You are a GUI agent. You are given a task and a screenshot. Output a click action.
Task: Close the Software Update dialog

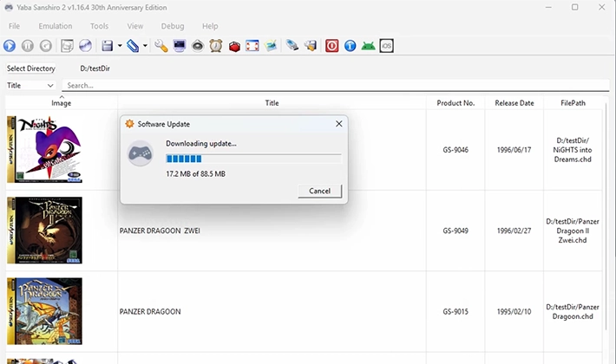[x=339, y=124]
